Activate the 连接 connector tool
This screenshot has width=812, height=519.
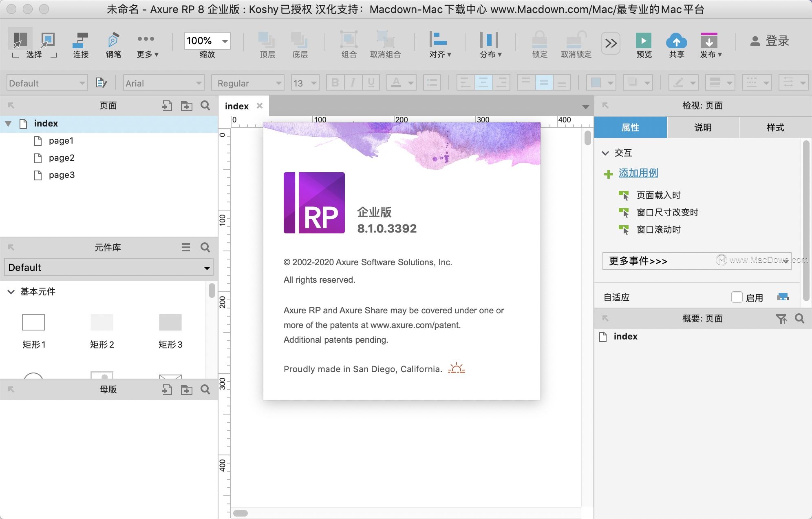point(81,45)
